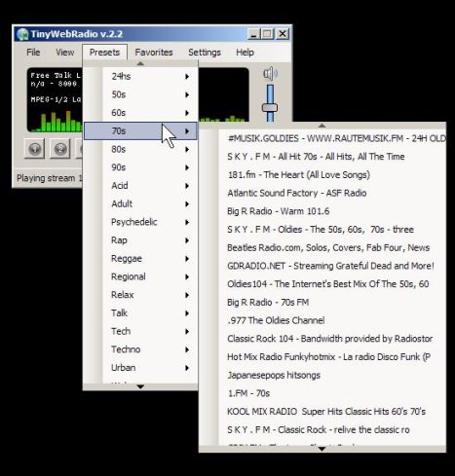Click the 70s station list top arrow
This screenshot has width=455, height=476.
coord(322,126)
